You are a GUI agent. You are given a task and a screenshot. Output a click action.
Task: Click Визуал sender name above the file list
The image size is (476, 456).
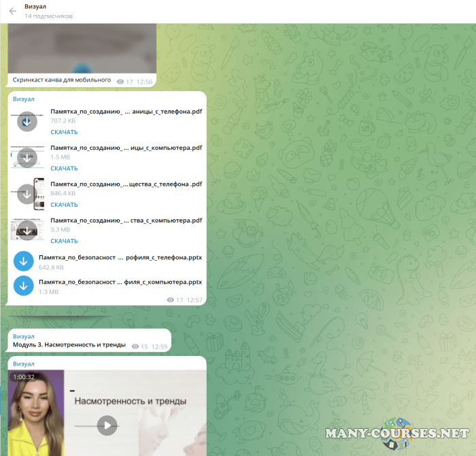click(x=23, y=99)
